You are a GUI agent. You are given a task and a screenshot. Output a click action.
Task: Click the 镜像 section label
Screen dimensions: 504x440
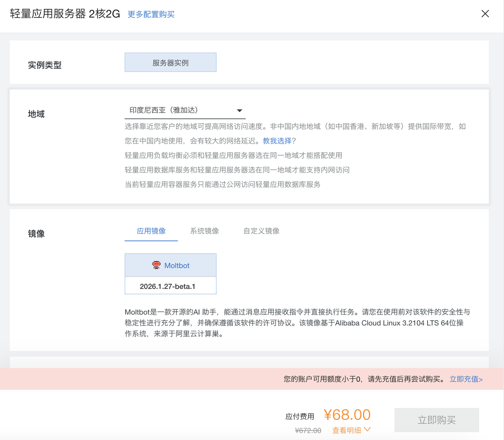point(36,234)
